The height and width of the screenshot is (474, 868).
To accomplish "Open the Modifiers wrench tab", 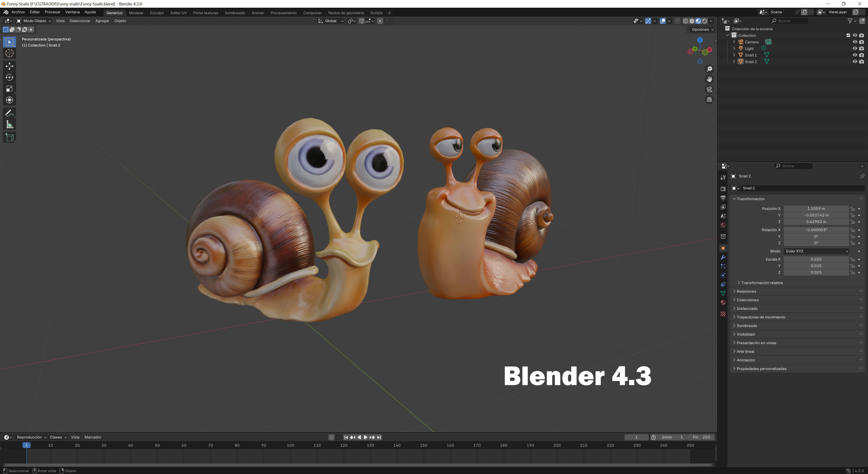I will pos(723,258).
